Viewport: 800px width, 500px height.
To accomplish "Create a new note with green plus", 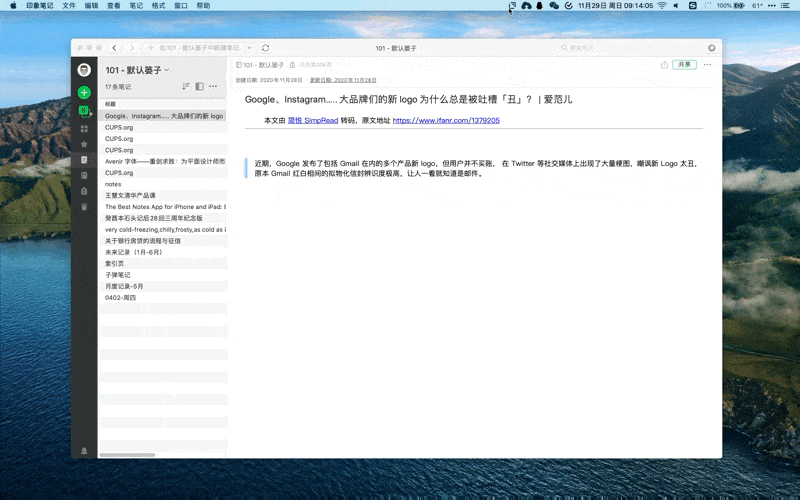I will pos(84,92).
